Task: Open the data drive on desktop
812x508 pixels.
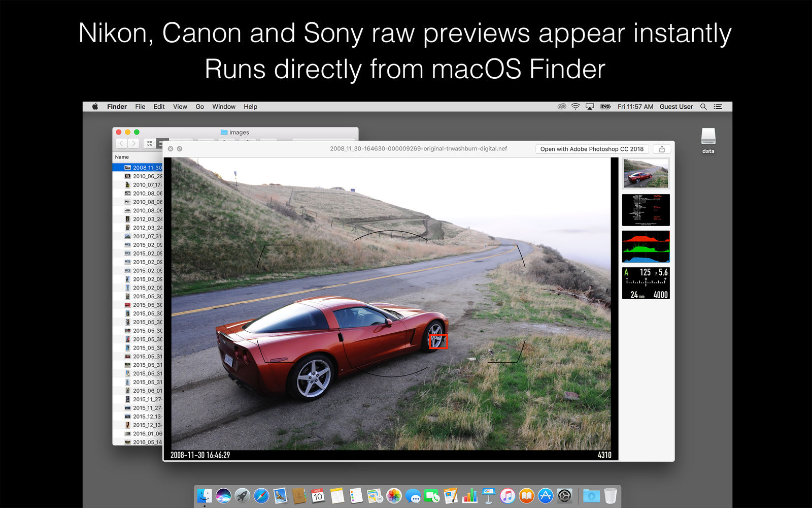Action: pyautogui.click(x=708, y=141)
